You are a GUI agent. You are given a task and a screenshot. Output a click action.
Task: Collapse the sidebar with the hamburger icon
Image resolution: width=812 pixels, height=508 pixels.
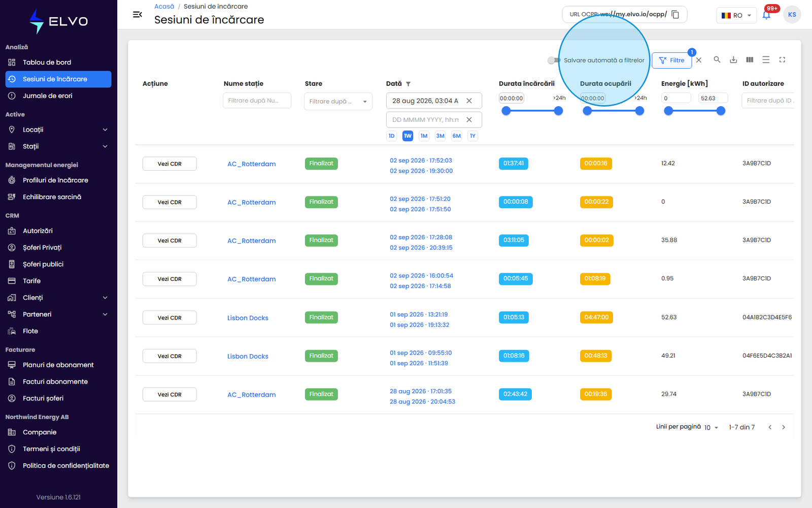tap(137, 15)
